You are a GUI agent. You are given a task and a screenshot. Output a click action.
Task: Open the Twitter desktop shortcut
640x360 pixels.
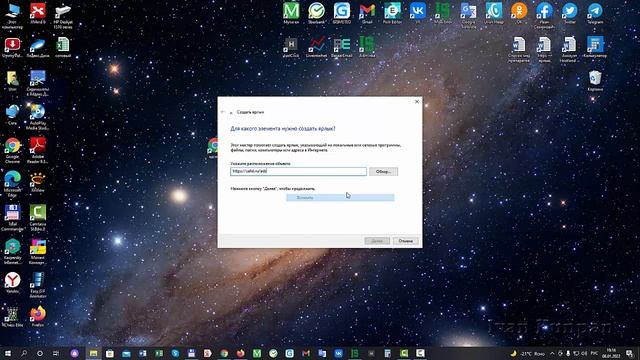569,13
